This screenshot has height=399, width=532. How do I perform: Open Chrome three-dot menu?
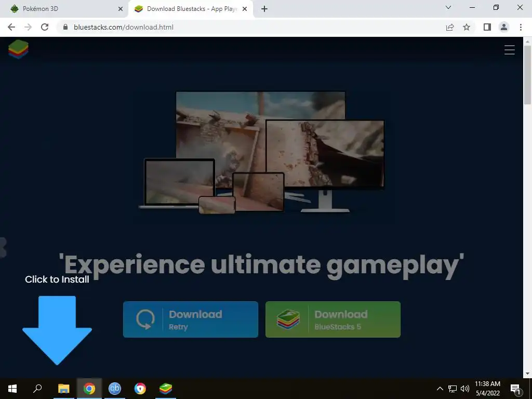tap(521, 27)
